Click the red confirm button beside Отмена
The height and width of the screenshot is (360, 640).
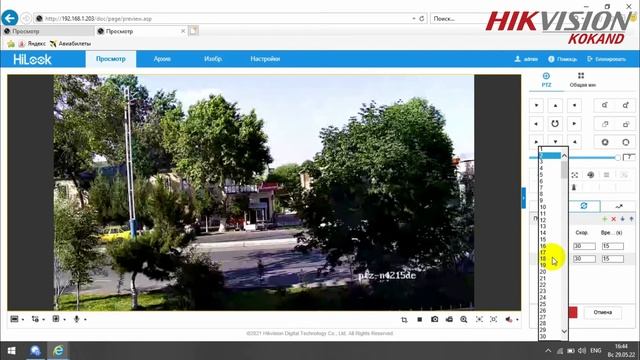tap(573, 312)
